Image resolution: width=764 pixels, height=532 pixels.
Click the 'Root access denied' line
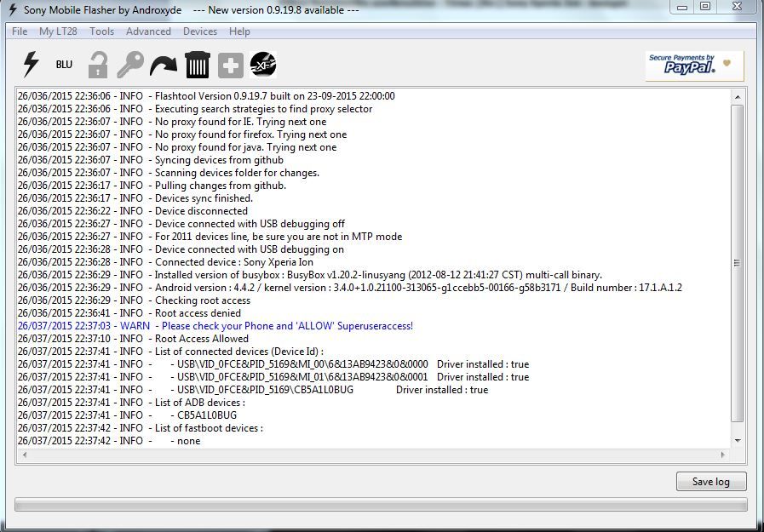[x=129, y=313]
